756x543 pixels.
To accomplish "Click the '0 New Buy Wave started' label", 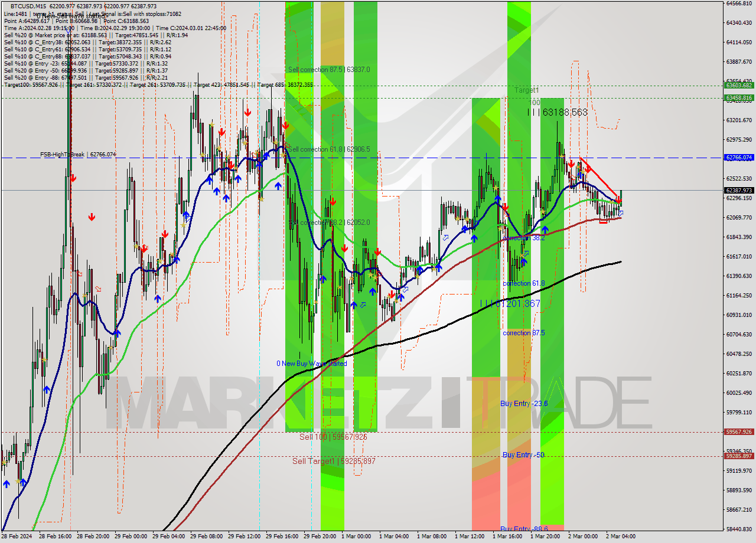I will (312, 364).
